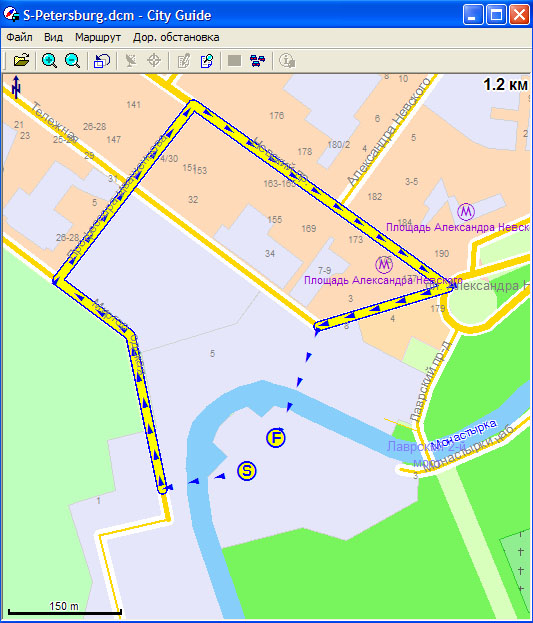The width and height of the screenshot is (533, 623).
Task: Click the GPS satellite dish icon
Action: coord(131,60)
